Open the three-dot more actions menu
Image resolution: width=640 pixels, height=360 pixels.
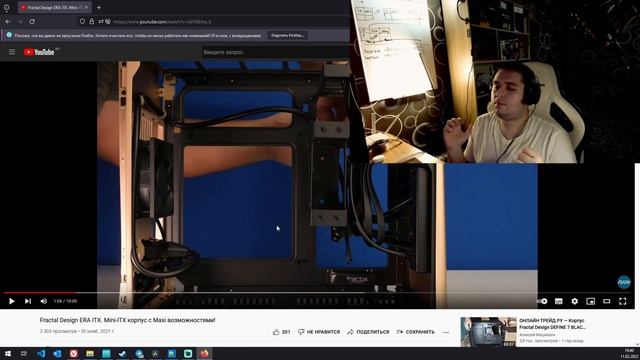click(x=446, y=332)
